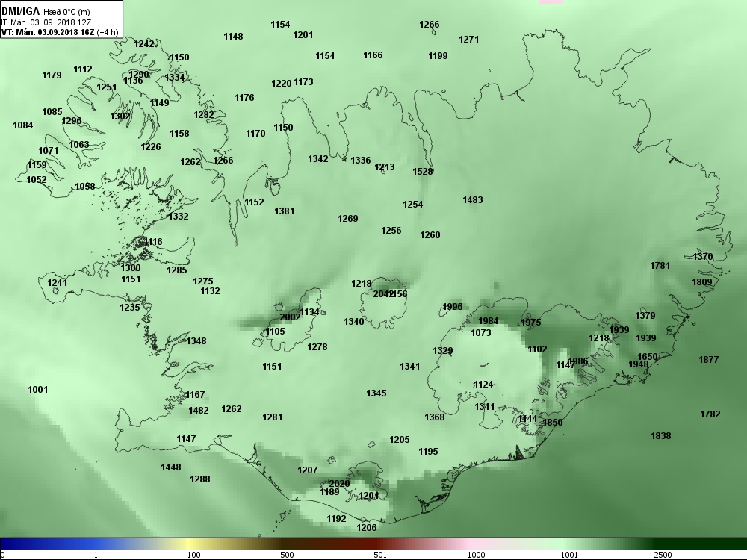This screenshot has height=560, width=747.
Task: Click the map value '1342'
Action: tap(317, 158)
